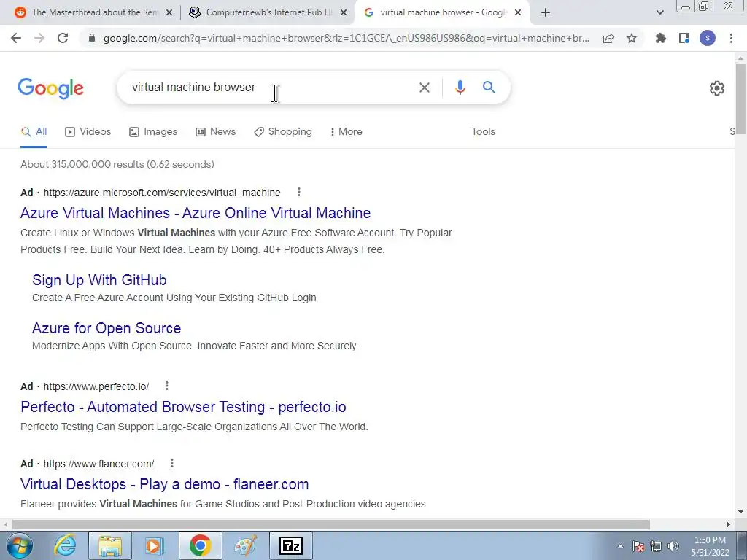Submit search with magnifier icon
The width and height of the screenshot is (747, 560).
[x=489, y=87]
